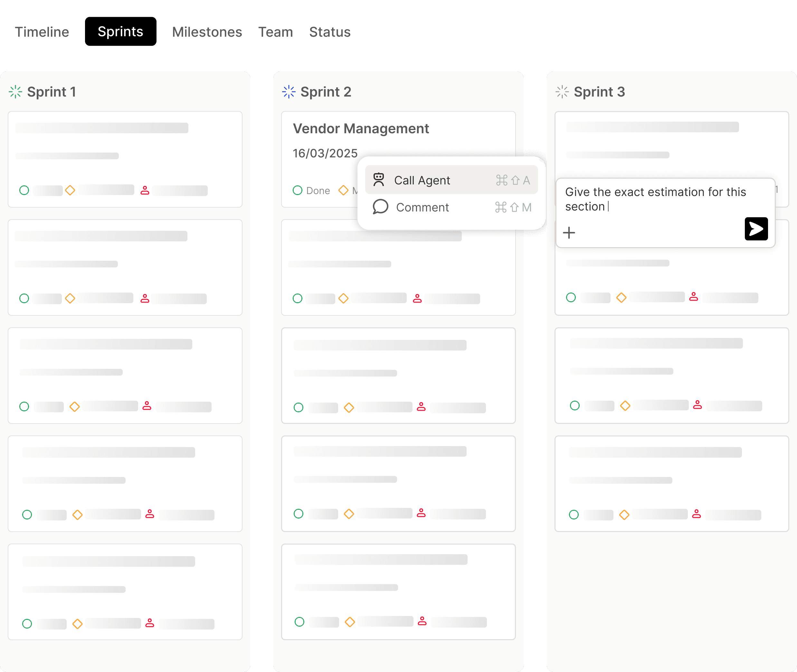
Task: Click the Call Agent robot icon
Action: tap(378, 180)
